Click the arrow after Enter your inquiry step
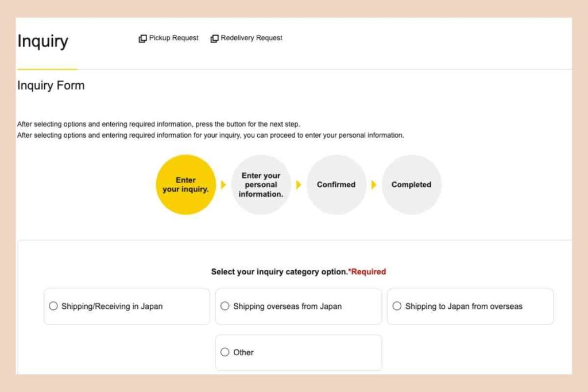The image size is (588, 392). pos(223,185)
